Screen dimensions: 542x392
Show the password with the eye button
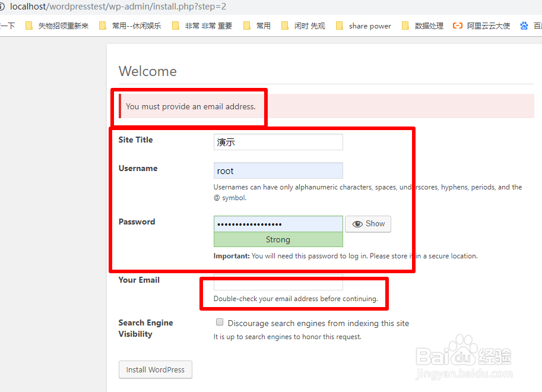[x=368, y=224]
